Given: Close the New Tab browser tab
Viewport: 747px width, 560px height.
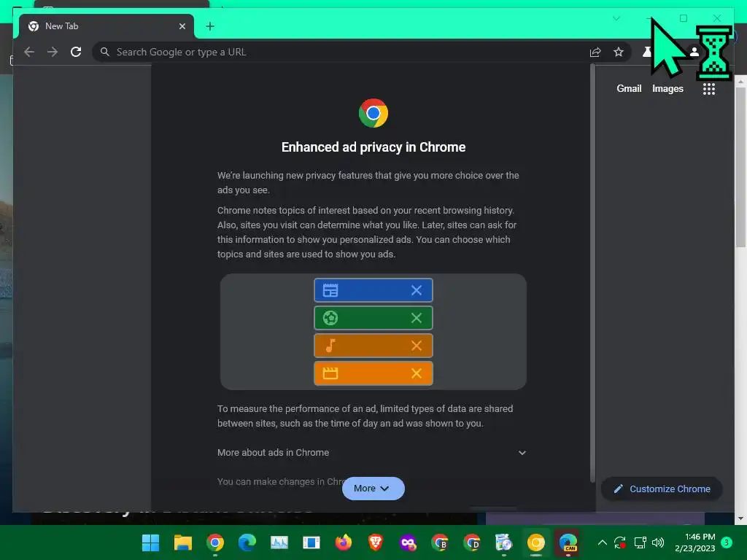Looking at the screenshot, I should tap(182, 26).
